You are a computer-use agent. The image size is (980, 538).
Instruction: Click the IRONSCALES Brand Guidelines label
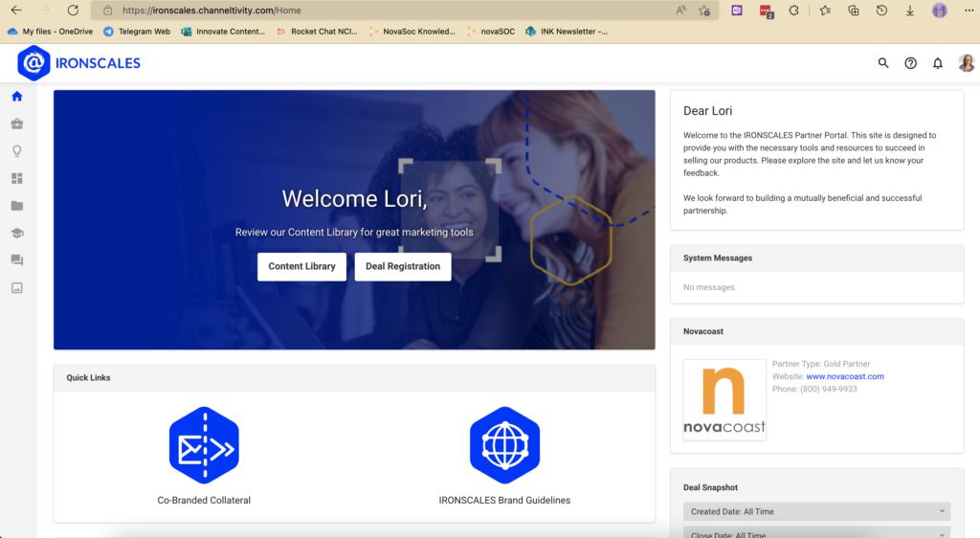(504, 500)
